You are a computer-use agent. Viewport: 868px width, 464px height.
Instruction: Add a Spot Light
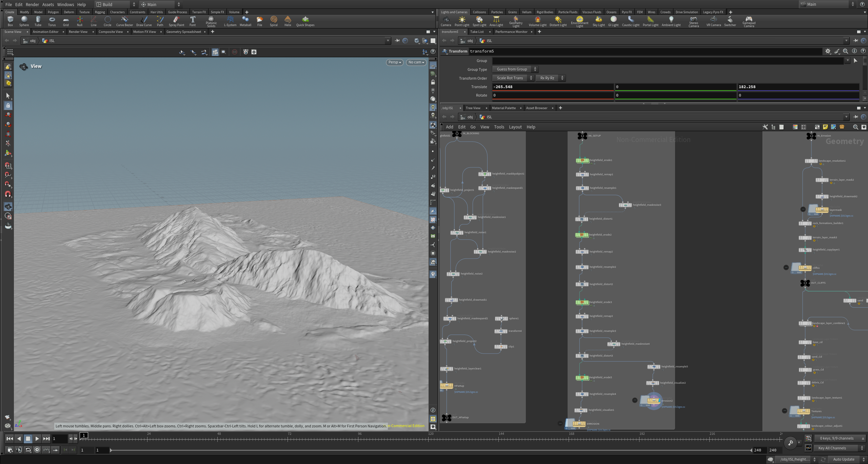479,21
